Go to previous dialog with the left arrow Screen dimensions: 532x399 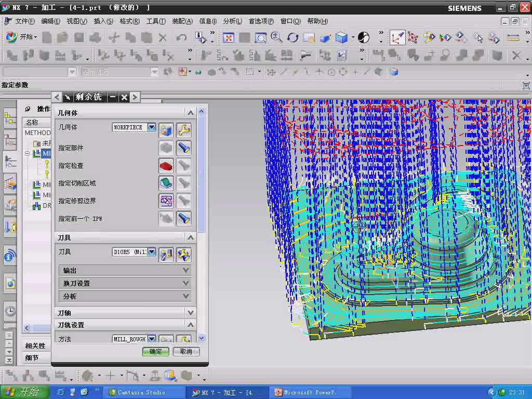coord(57,97)
